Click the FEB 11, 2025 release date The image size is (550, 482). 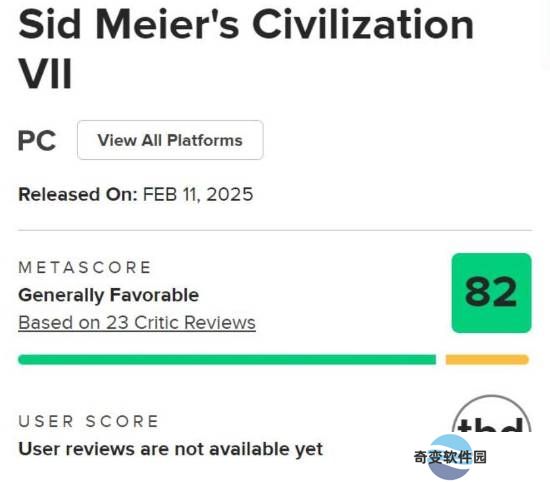pyautogui.click(x=198, y=194)
